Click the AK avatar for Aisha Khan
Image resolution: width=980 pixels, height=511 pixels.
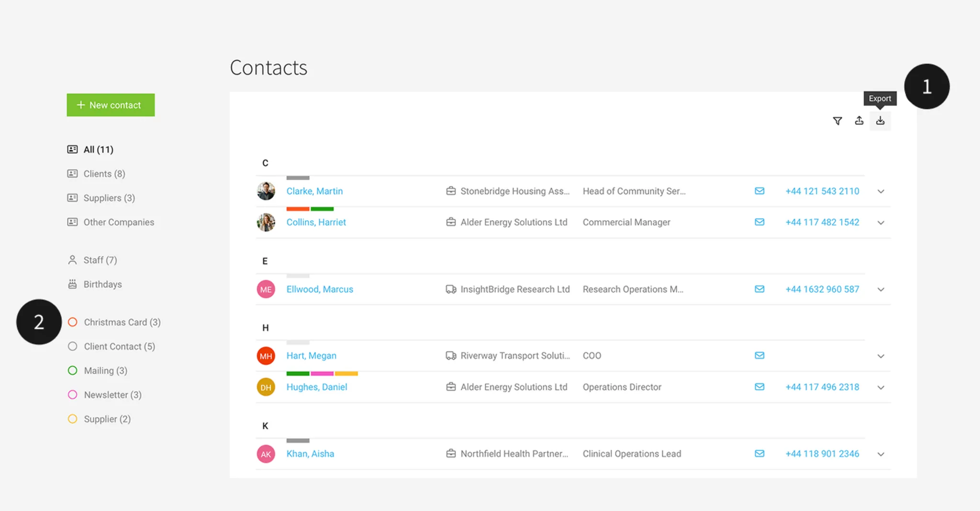coord(266,454)
